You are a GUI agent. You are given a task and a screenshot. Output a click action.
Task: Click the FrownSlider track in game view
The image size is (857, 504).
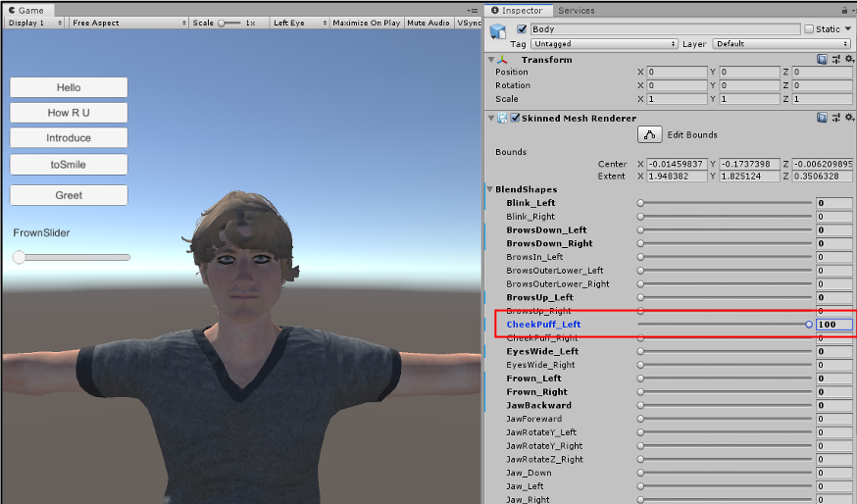[72, 257]
